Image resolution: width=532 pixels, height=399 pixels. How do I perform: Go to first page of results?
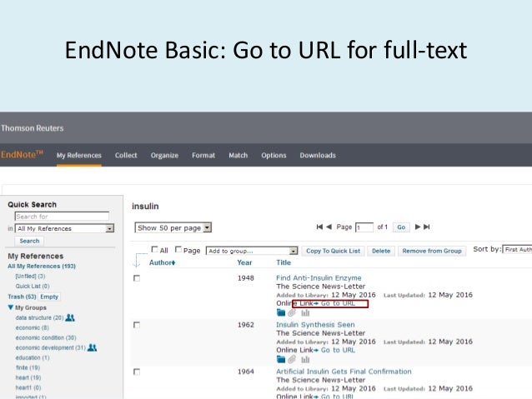click(319, 227)
